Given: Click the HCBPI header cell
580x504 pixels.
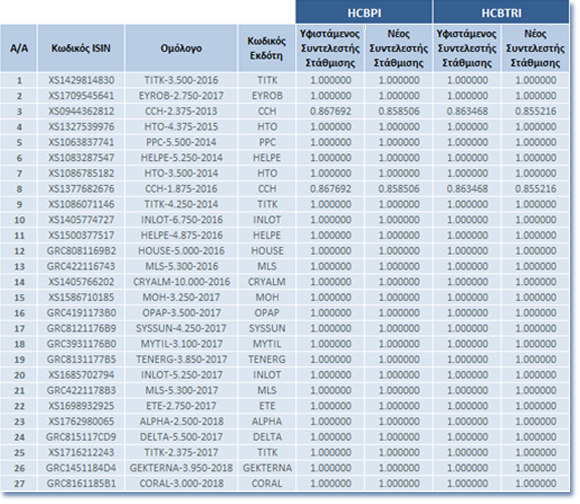Looking at the screenshot, I should coord(364,12).
